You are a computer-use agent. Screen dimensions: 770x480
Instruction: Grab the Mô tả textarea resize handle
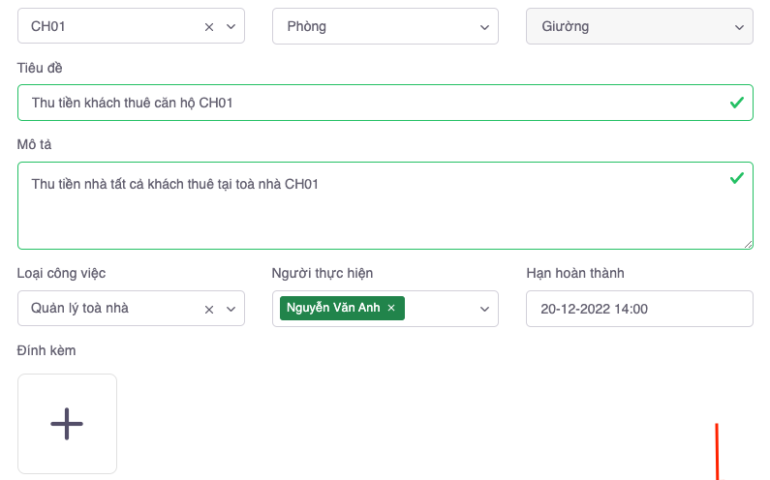pos(748,244)
